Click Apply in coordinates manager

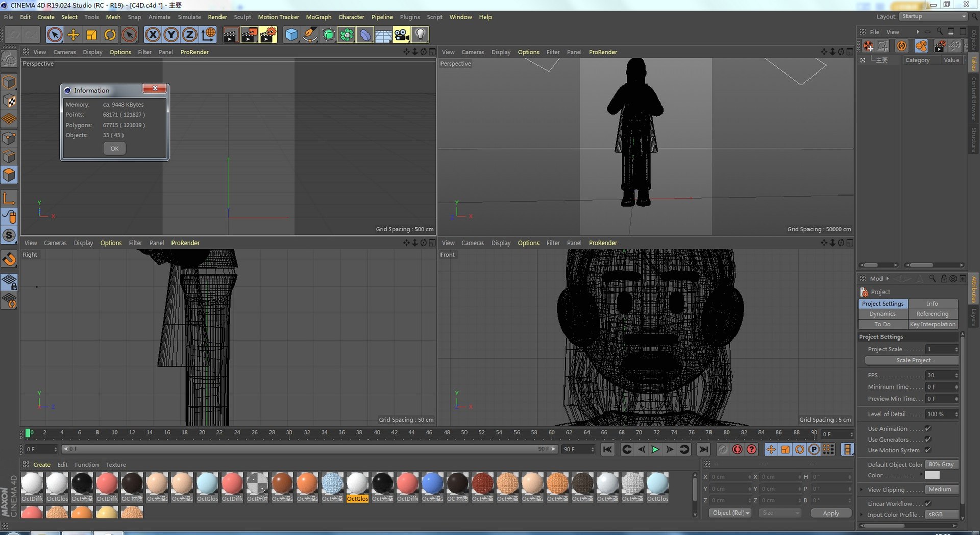click(831, 513)
